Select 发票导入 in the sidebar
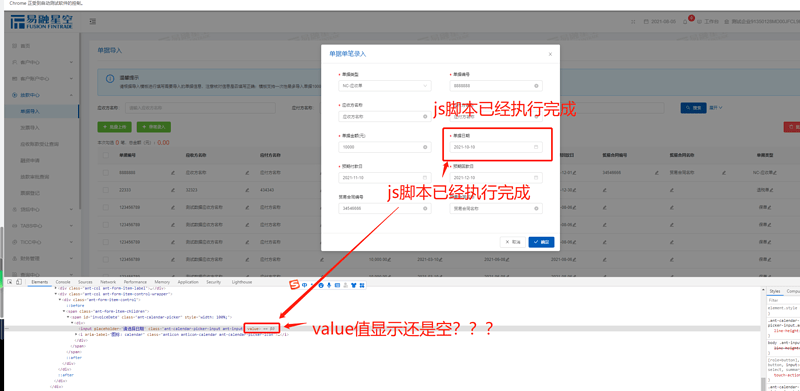The width and height of the screenshot is (800, 391). tap(30, 128)
